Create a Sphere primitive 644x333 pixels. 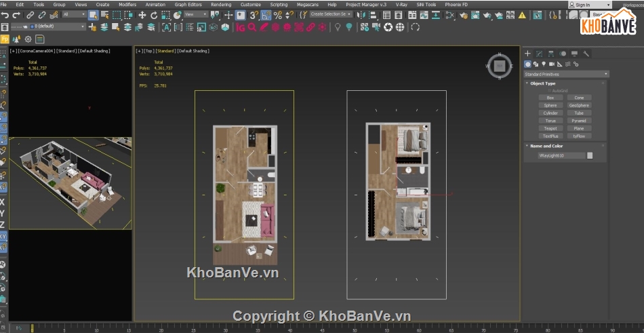[550, 105]
